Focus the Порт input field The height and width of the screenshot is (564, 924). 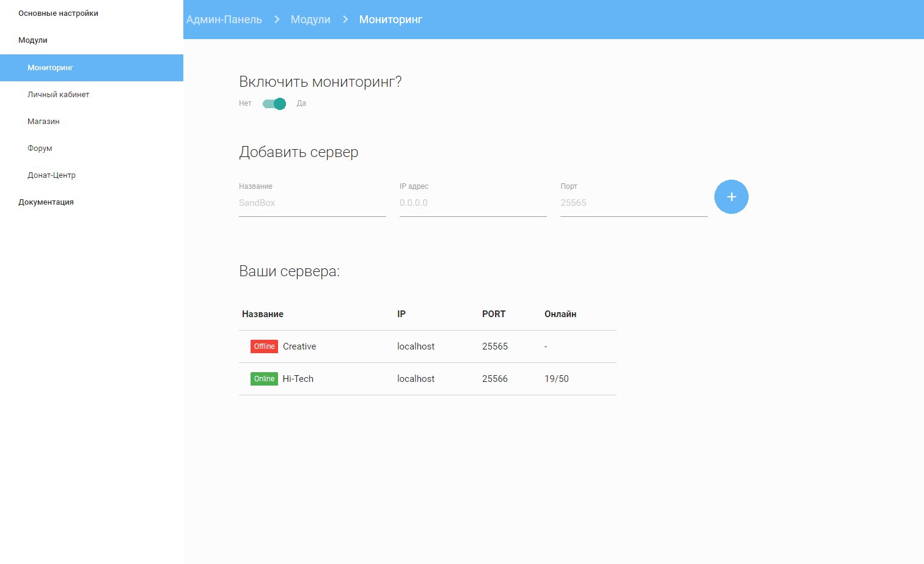pyautogui.click(x=633, y=203)
